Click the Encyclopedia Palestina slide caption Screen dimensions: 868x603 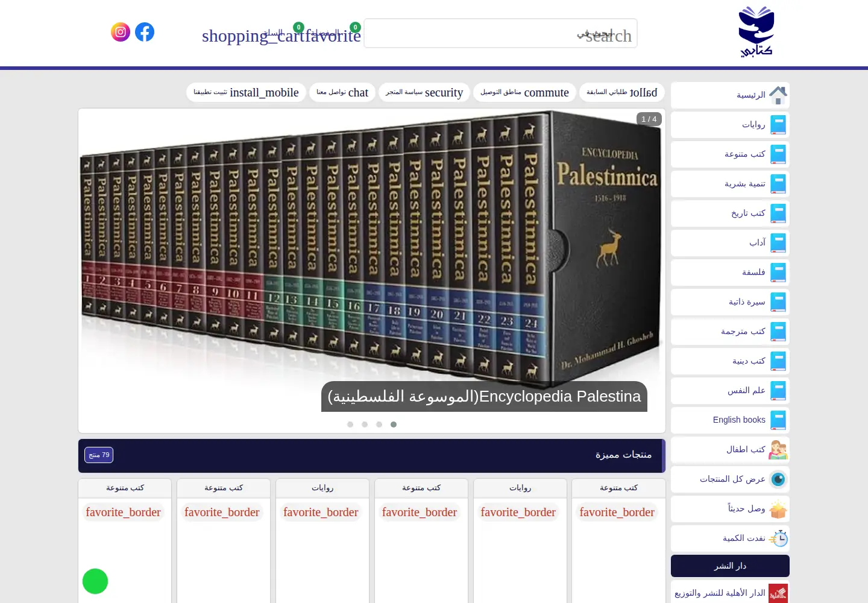(484, 397)
